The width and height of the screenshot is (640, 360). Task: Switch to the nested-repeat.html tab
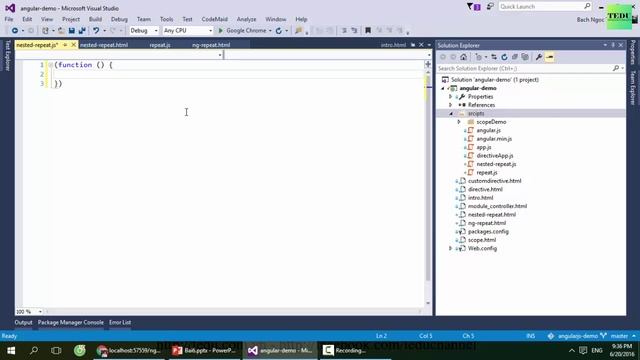[104, 45]
